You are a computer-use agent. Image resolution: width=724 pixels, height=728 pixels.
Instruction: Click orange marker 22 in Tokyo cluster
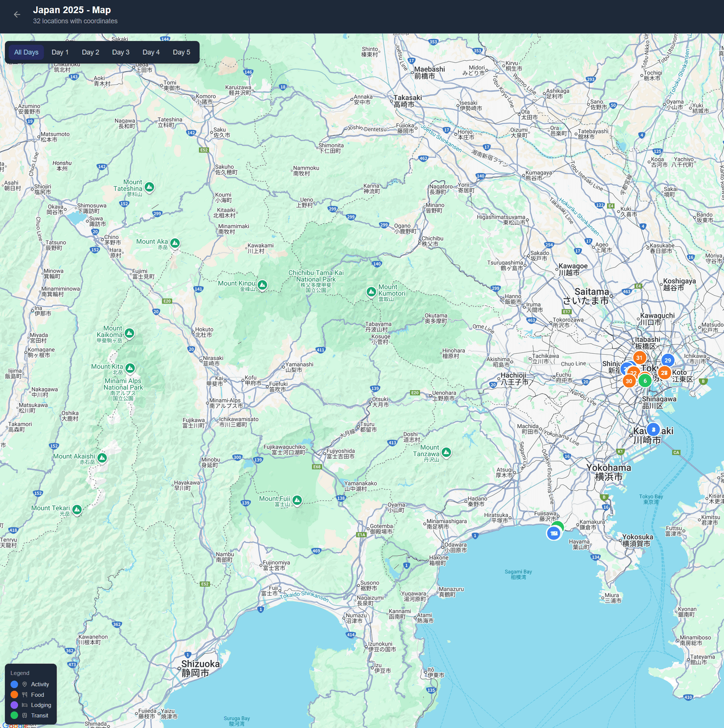[633, 372]
